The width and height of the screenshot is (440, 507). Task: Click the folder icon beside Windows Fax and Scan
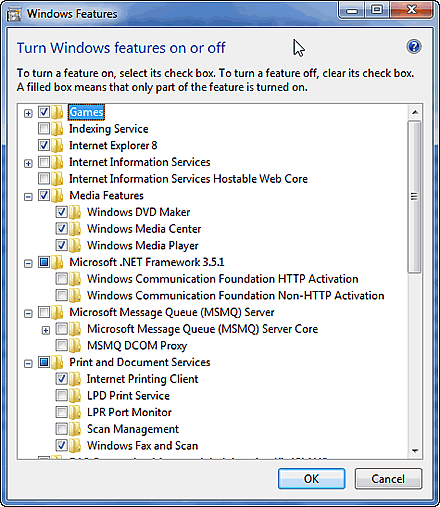pyautogui.click(x=75, y=445)
